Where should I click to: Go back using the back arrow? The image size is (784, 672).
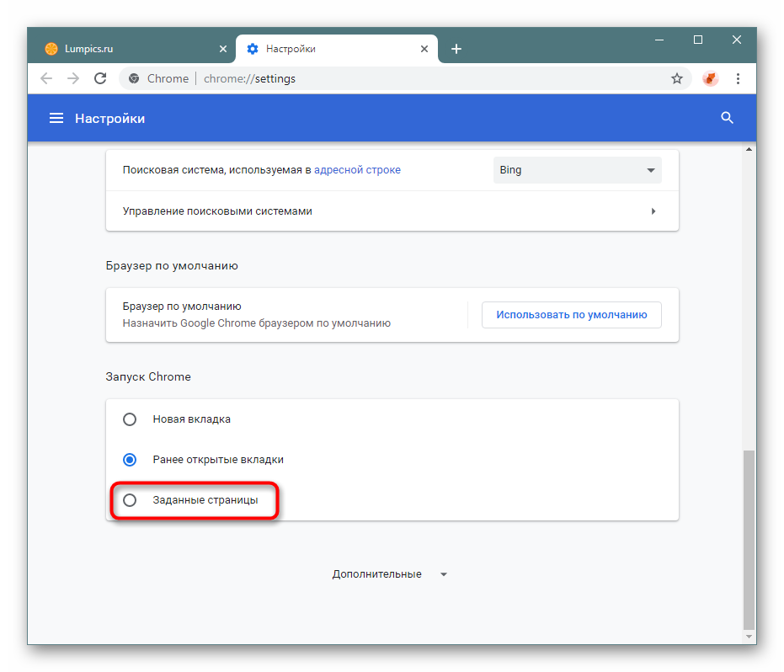coord(46,78)
